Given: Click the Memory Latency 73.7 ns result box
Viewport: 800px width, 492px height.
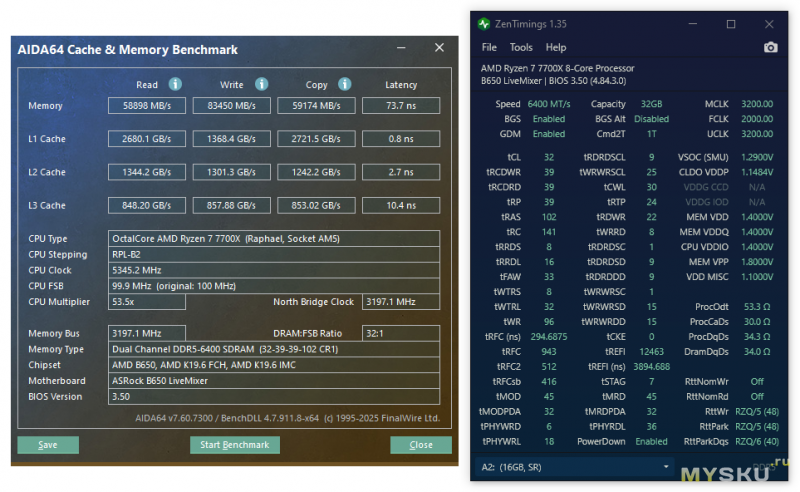Looking at the screenshot, I should 401,106.
